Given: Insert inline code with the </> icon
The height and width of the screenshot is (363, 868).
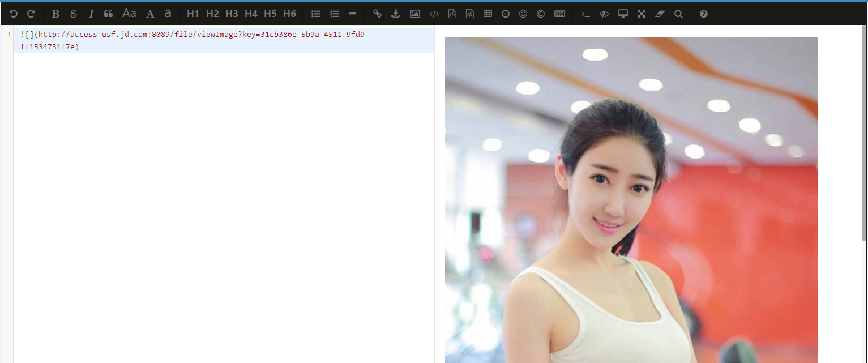Looking at the screenshot, I should click(434, 14).
